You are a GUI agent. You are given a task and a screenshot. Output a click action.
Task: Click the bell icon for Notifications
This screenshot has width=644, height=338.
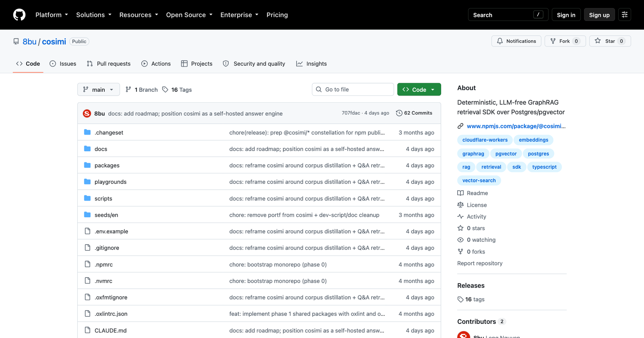[x=500, y=41]
